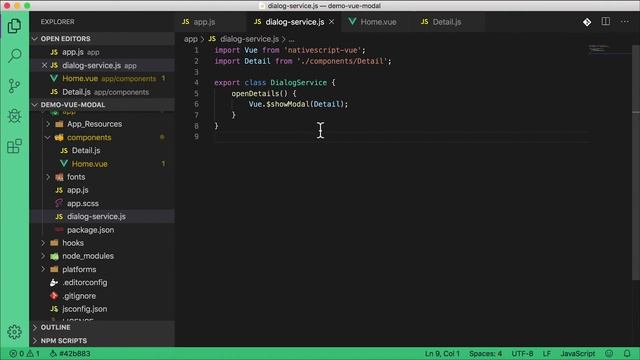Open package.json in the file tree
The width and height of the screenshot is (640, 360).
pos(90,230)
